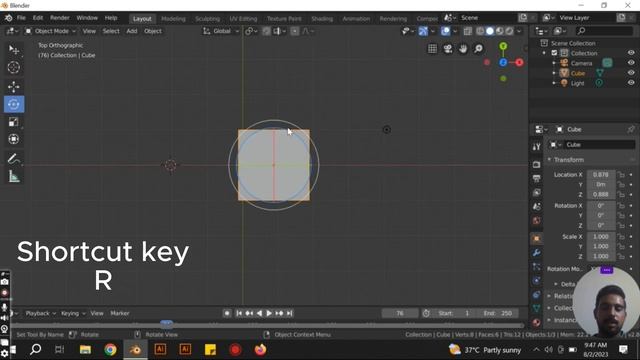The width and height of the screenshot is (640, 360).
Task: Switch to rendered viewport shading
Action: (509, 31)
